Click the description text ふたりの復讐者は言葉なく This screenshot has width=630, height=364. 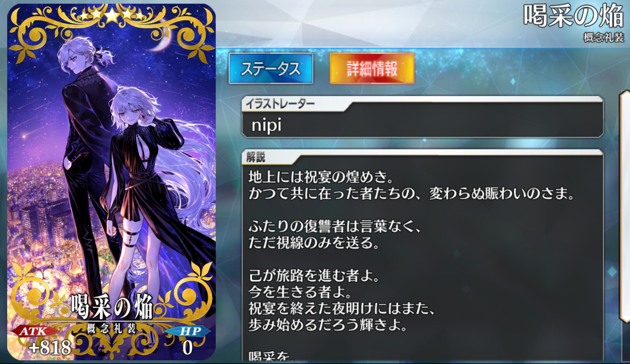click(335, 226)
